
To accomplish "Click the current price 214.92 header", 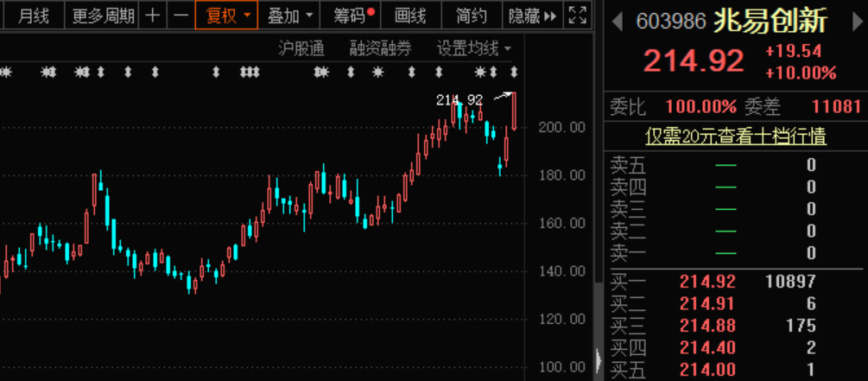I will click(x=693, y=61).
